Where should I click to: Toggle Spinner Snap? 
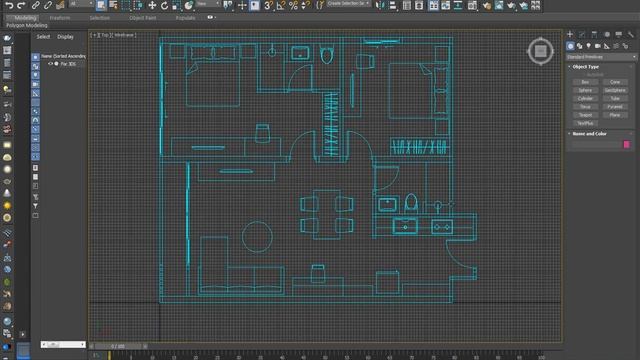click(305, 5)
